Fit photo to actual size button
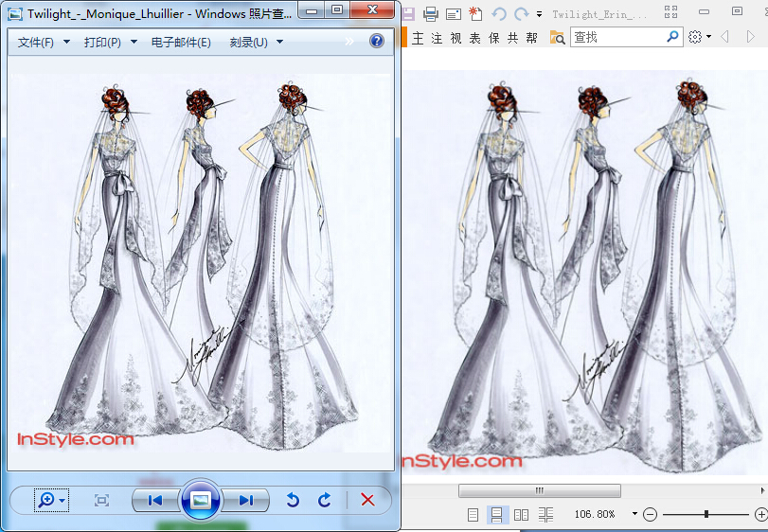This screenshot has height=532, width=768. coord(101,500)
